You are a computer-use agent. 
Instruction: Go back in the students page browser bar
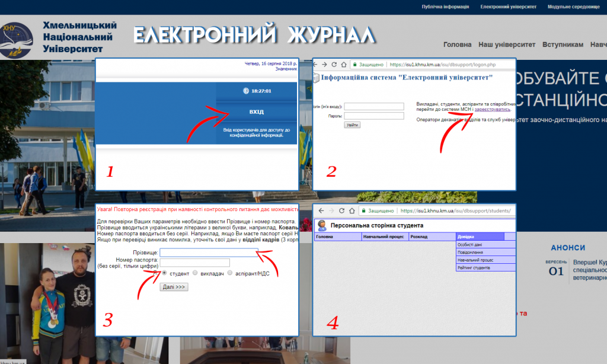tap(321, 210)
